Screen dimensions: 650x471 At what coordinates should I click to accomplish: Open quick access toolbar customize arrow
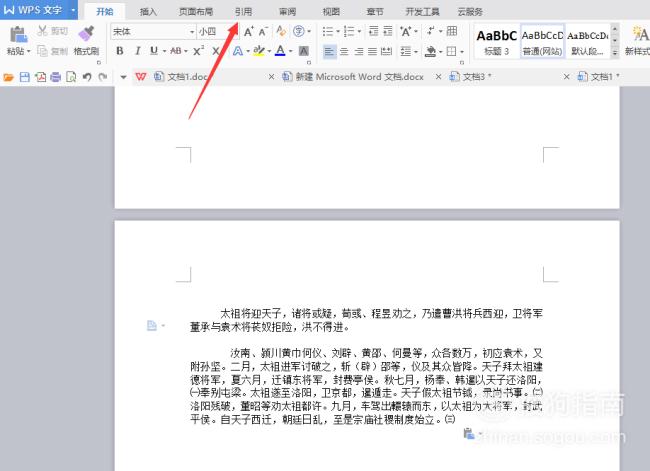(123, 77)
